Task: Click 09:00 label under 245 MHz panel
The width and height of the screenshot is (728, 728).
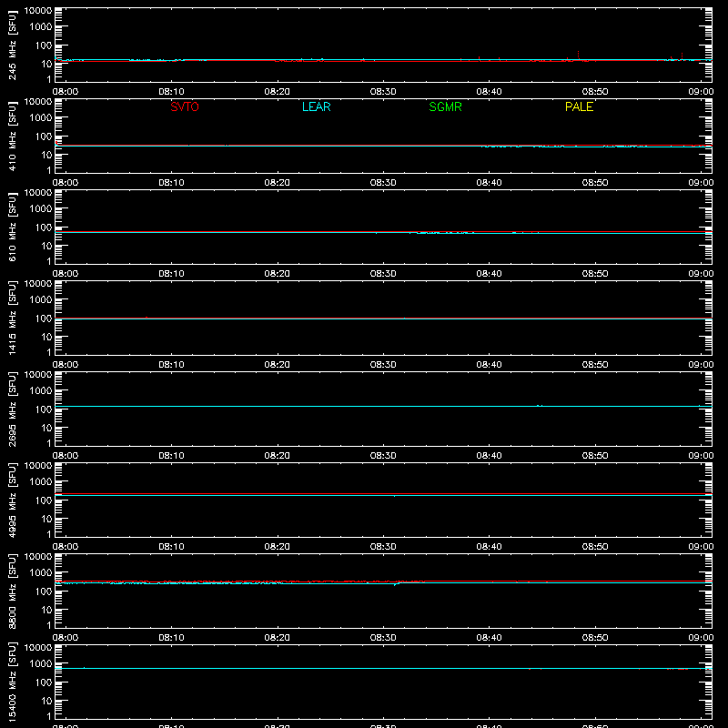Action: (701, 92)
